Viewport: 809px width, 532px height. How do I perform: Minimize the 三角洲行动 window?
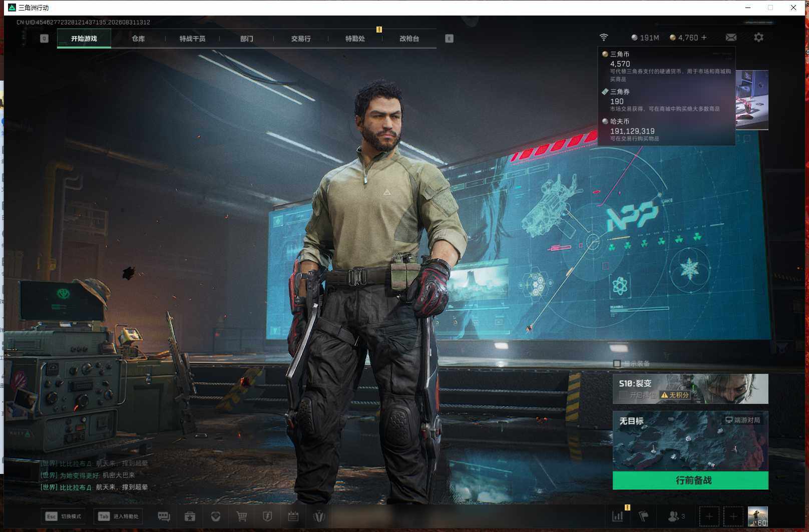(x=748, y=8)
